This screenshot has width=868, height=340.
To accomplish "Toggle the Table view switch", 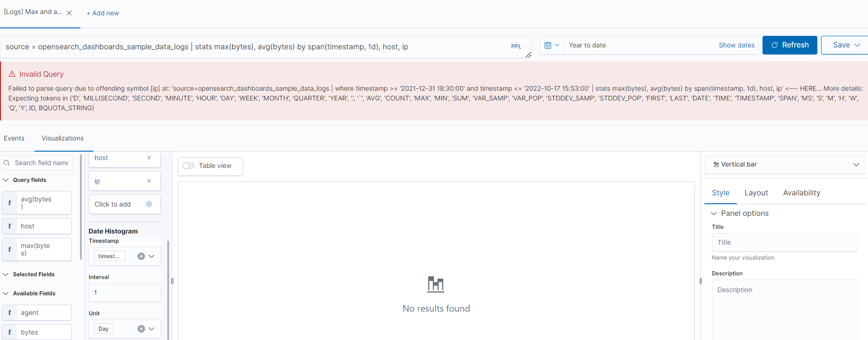I will 189,166.
